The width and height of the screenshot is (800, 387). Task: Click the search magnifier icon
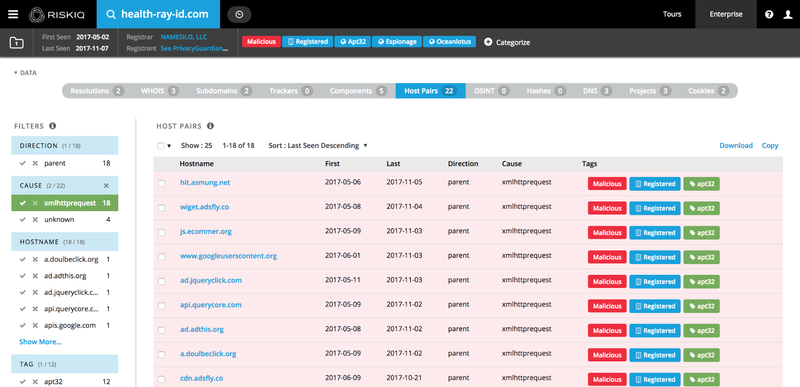click(x=110, y=14)
